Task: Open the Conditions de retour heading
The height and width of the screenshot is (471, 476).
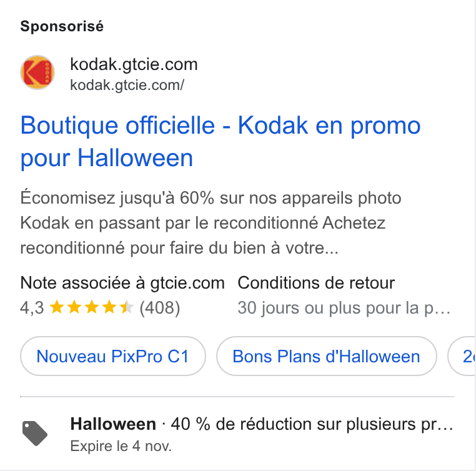Action: point(316,283)
